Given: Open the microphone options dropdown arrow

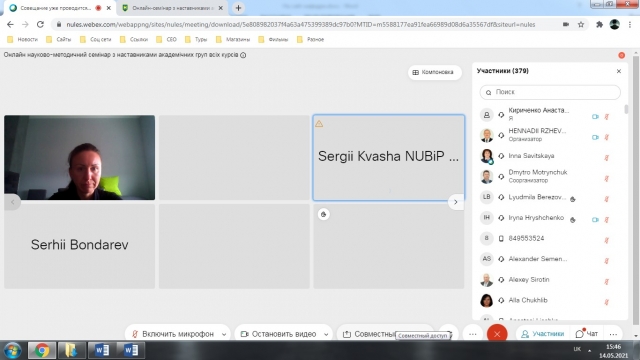Looking at the screenshot, I should (224, 334).
